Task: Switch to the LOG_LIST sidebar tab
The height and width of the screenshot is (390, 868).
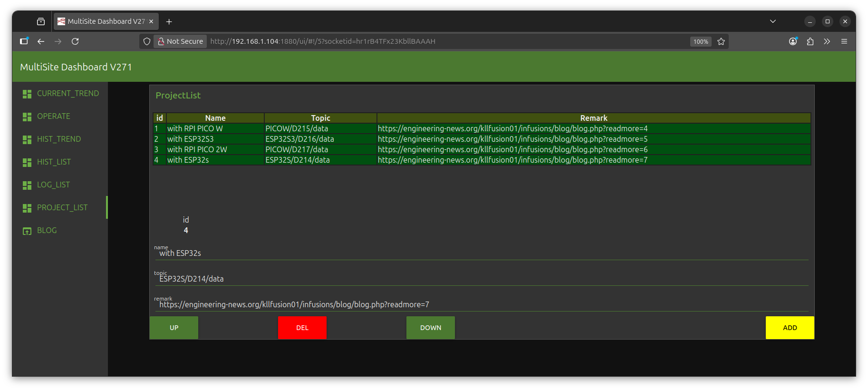Action: (53, 185)
